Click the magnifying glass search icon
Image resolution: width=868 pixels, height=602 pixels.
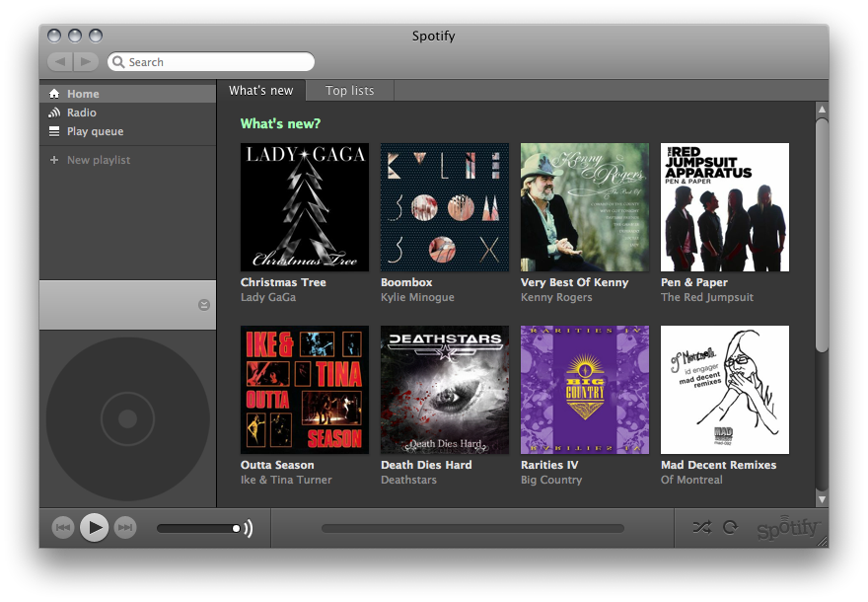118,62
